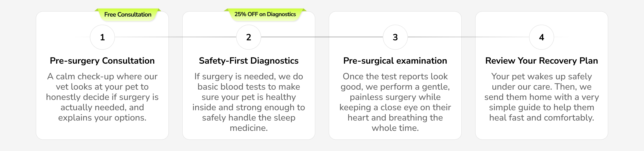Click the pet wakes up safely description
Image resolution: width=644 pixels, height=151 pixels.
click(542, 97)
